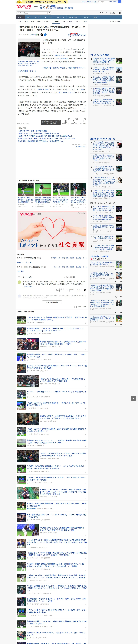Viewport: 138px width, 644px height.
Task: Open the ランキング tab
Action: (86, 17)
